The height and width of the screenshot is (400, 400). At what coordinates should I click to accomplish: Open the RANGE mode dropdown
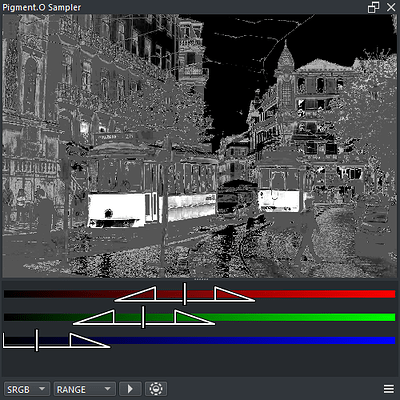coord(85,389)
